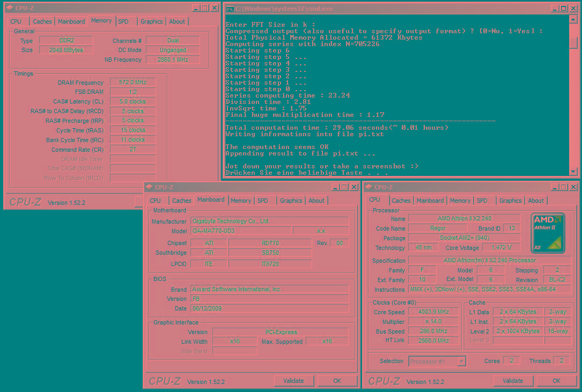Maximize the cmd.exe window

pos(563,8)
